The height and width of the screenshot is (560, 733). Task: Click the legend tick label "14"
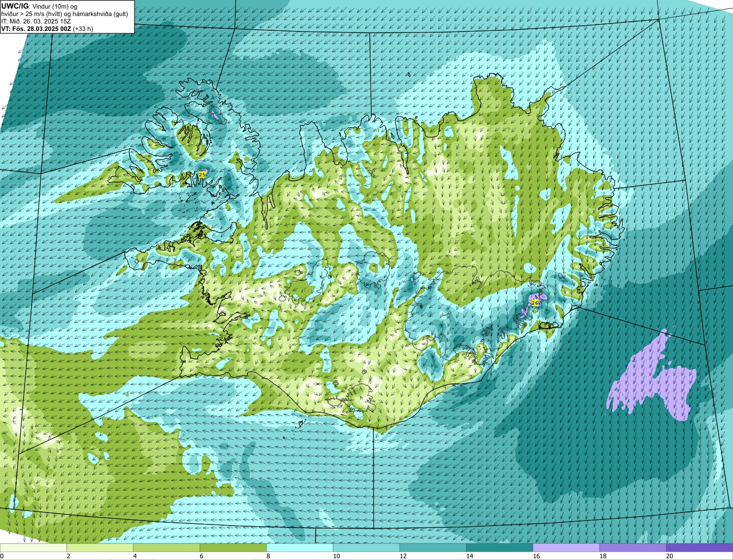470,556
